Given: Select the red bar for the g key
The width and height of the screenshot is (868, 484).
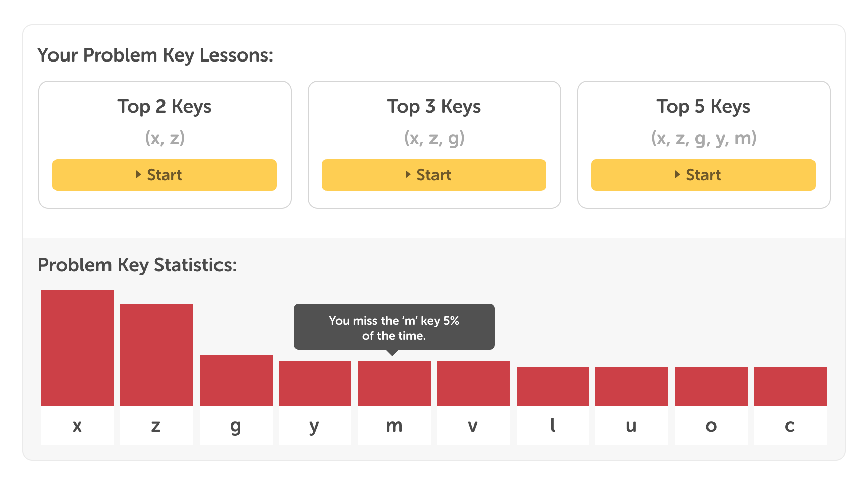Looking at the screenshot, I should (x=236, y=381).
